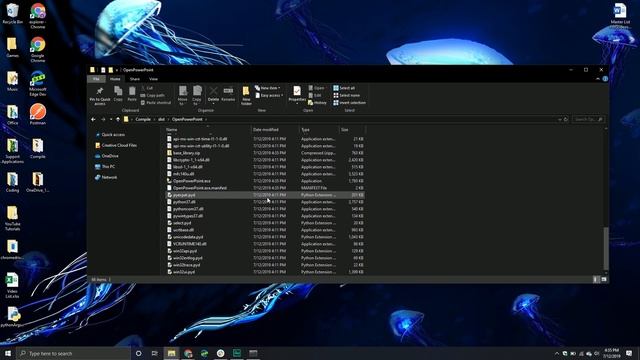Open the Windows Start menu
This screenshot has width=640, height=360.
click(8, 353)
